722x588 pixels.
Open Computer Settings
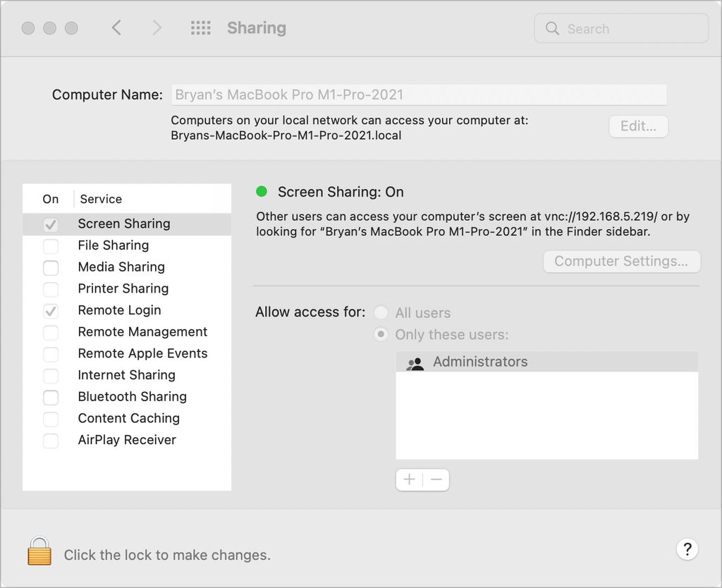coord(621,262)
